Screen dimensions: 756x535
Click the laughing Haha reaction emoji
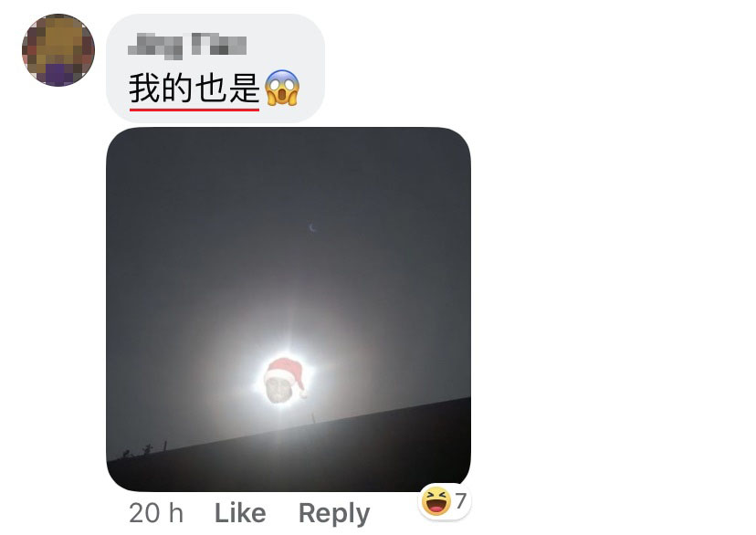436,501
